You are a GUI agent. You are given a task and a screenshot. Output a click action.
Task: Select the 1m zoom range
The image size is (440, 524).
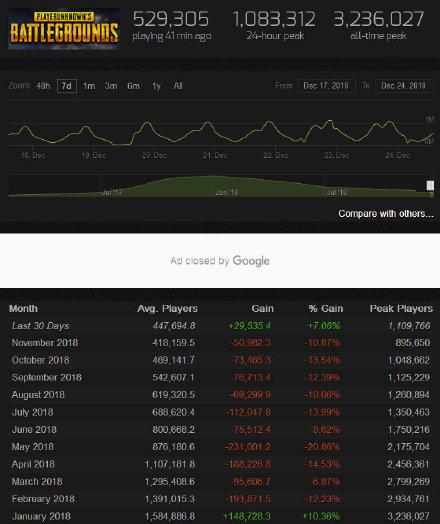pos(89,86)
